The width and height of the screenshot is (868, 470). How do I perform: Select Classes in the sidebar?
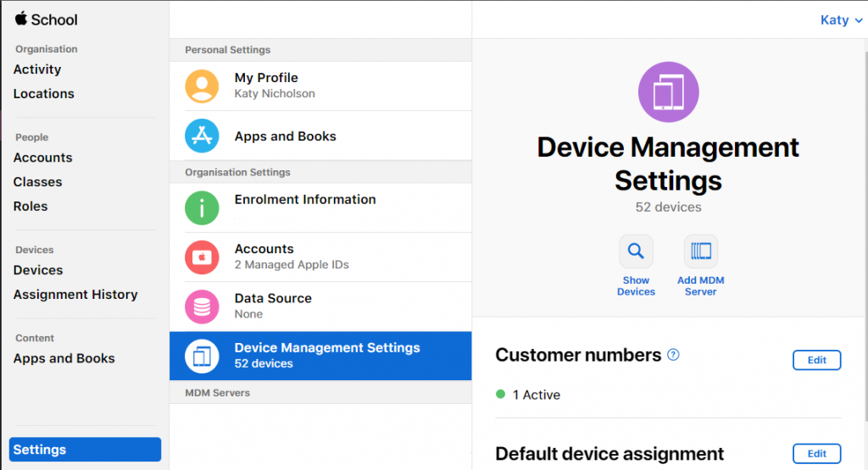tap(38, 182)
